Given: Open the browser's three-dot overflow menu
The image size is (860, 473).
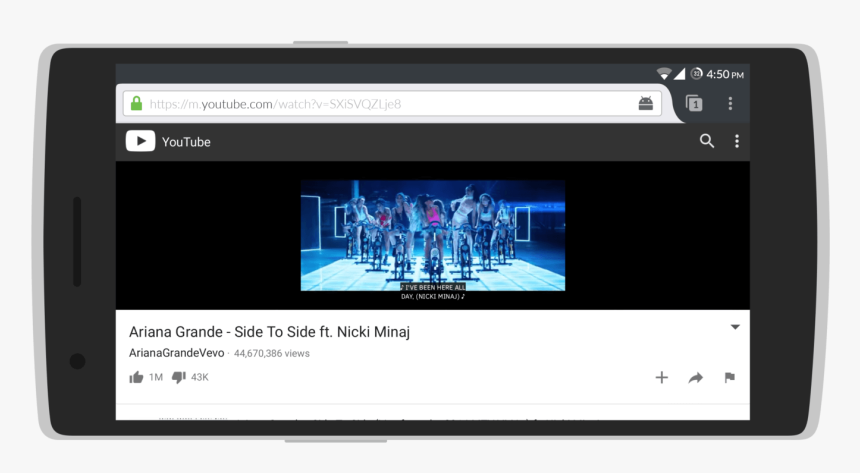Looking at the screenshot, I should point(730,103).
